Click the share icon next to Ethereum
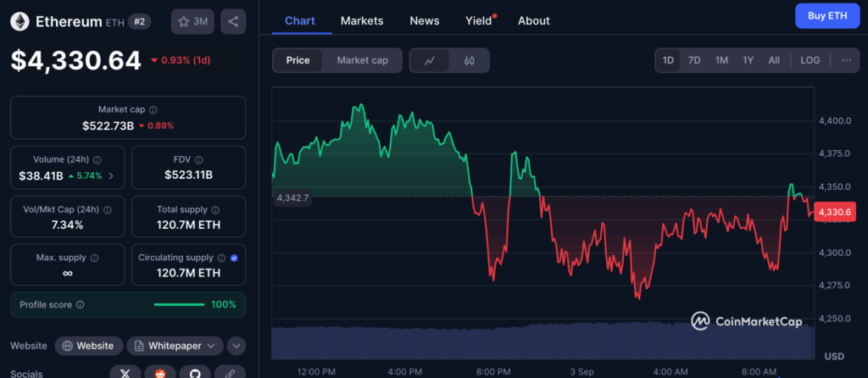This screenshot has width=868, height=378. [x=233, y=21]
